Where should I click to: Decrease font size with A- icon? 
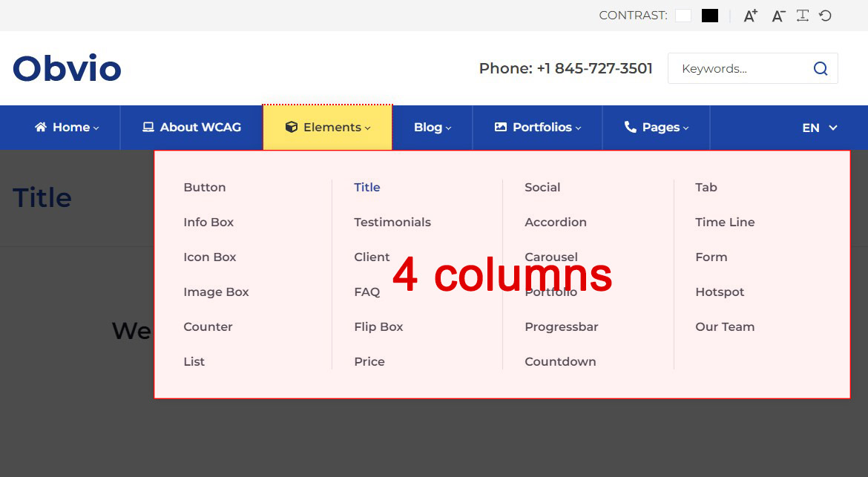tap(778, 16)
